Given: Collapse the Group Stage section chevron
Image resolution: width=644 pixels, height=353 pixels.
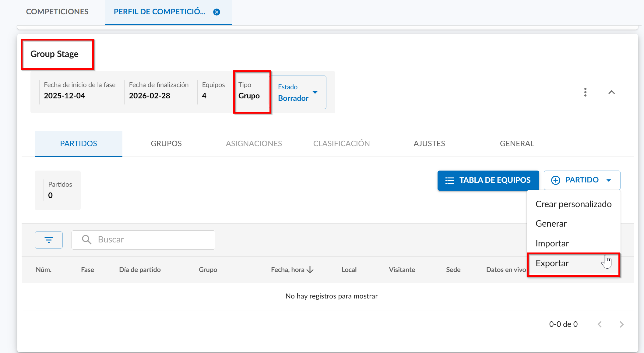Looking at the screenshot, I should [x=611, y=92].
